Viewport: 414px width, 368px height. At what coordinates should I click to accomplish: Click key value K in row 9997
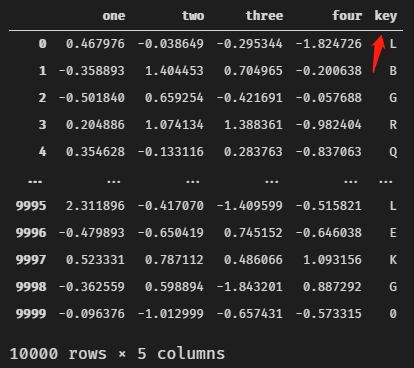click(x=393, y=260)
